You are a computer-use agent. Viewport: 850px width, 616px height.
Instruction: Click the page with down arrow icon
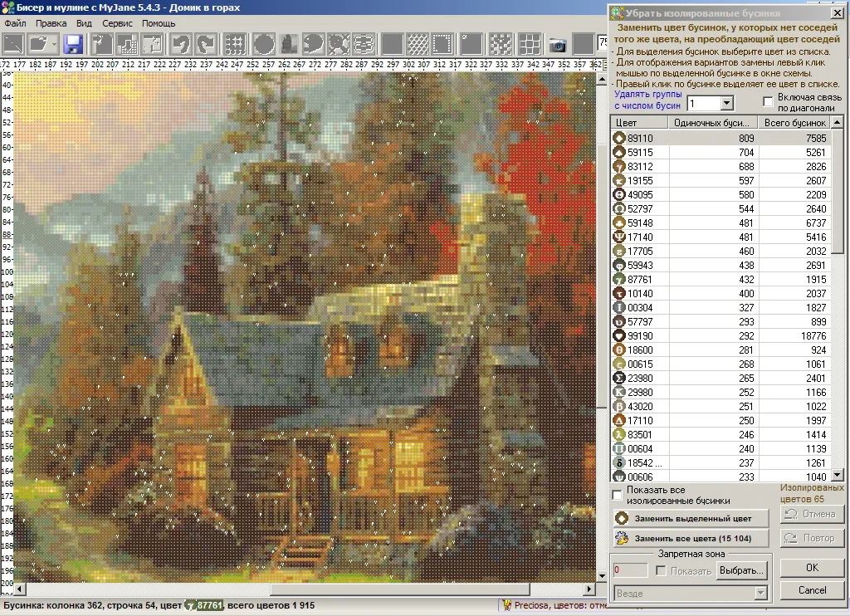(x=127, y=44)
